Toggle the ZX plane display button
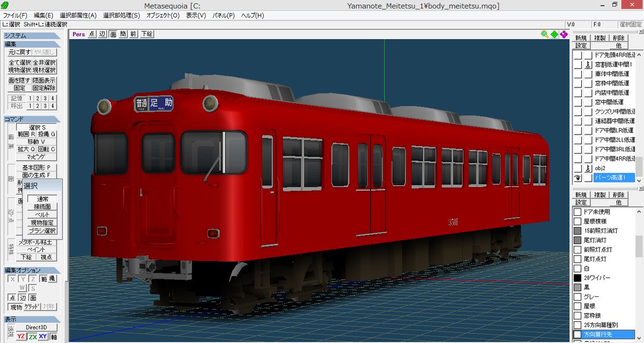The image size is (644, 343). (x=33, y=337)
